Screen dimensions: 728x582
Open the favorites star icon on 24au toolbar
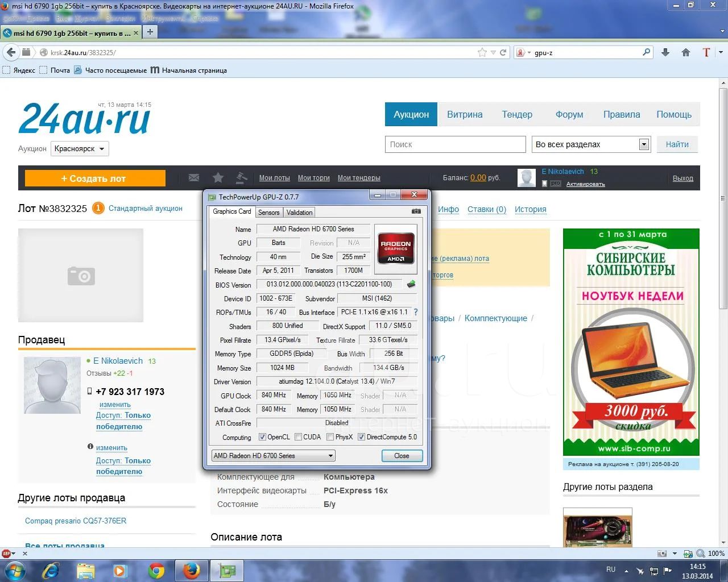[x=218, y=178]
